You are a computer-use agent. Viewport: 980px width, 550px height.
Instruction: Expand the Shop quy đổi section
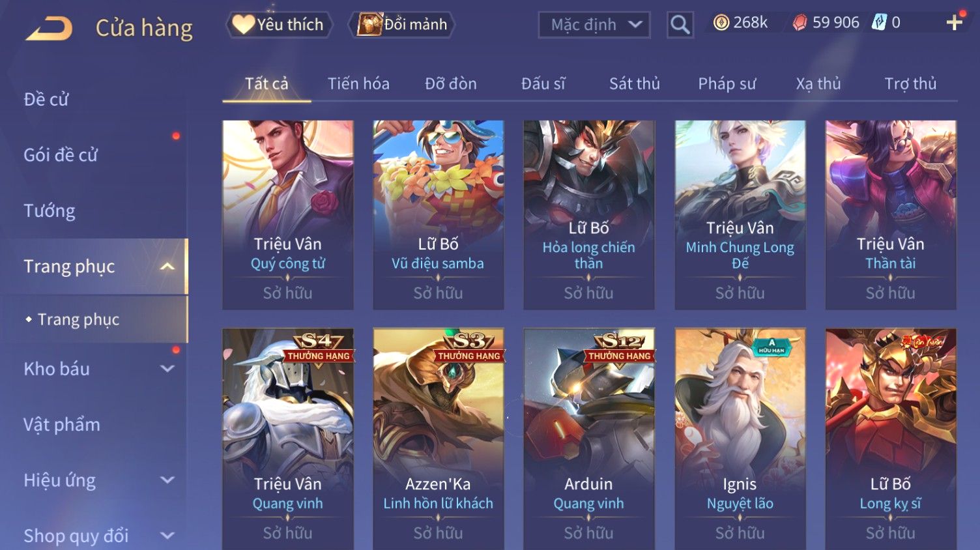(x=167, y=536)
